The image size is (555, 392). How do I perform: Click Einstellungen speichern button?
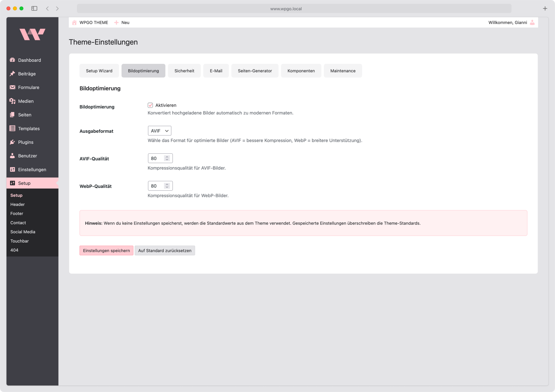(x=106, y=250)
